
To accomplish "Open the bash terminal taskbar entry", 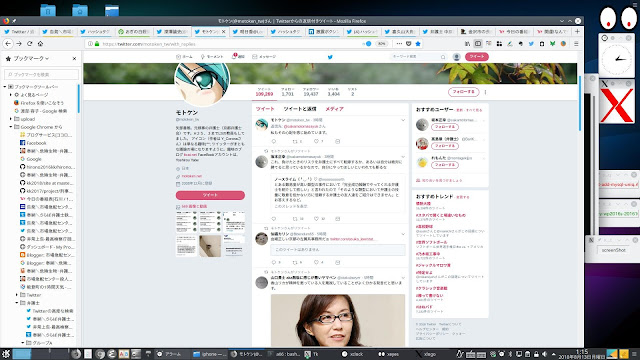I will point(284,354).
